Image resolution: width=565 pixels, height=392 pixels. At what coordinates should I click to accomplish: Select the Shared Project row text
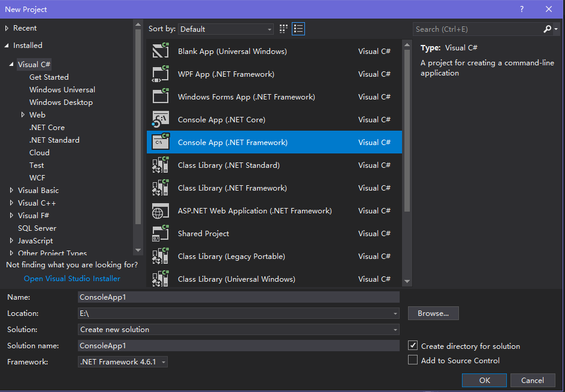click(x=203, y=233)
